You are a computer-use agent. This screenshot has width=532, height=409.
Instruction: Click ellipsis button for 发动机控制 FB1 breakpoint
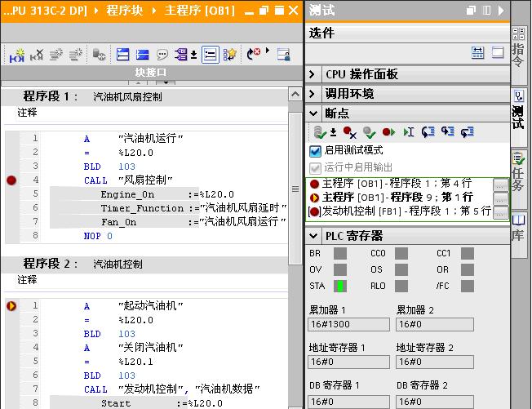(499, 212)
